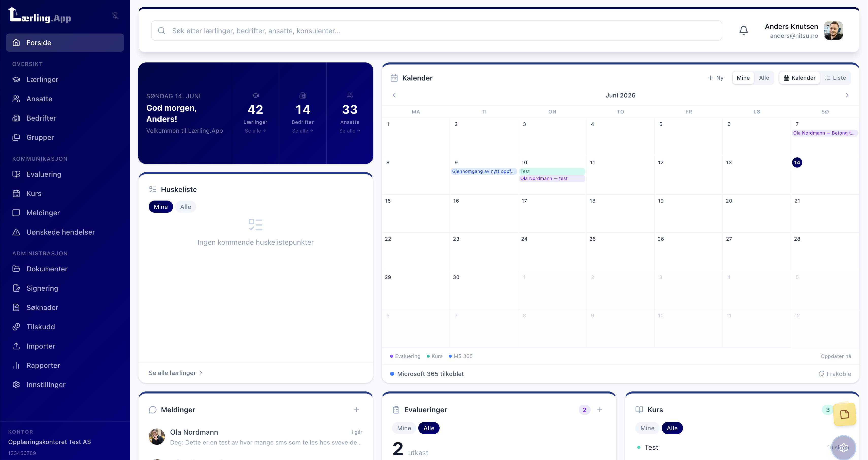Image resolution: width=868 pixels, height=460 pixels.
Task: Click MS 365 legend blue dot
Action: (450, 356)
